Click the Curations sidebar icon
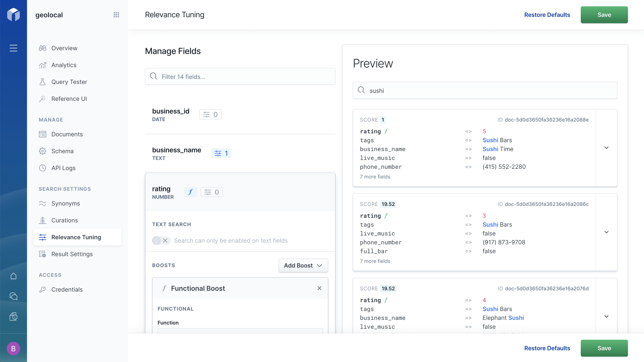The image size is (644, 362). [x=42, y=220]
